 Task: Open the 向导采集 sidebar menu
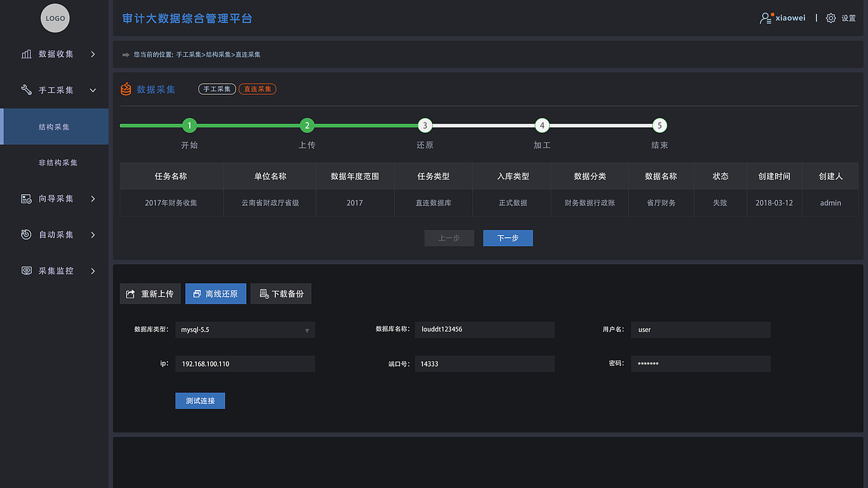tap(54, 199)
